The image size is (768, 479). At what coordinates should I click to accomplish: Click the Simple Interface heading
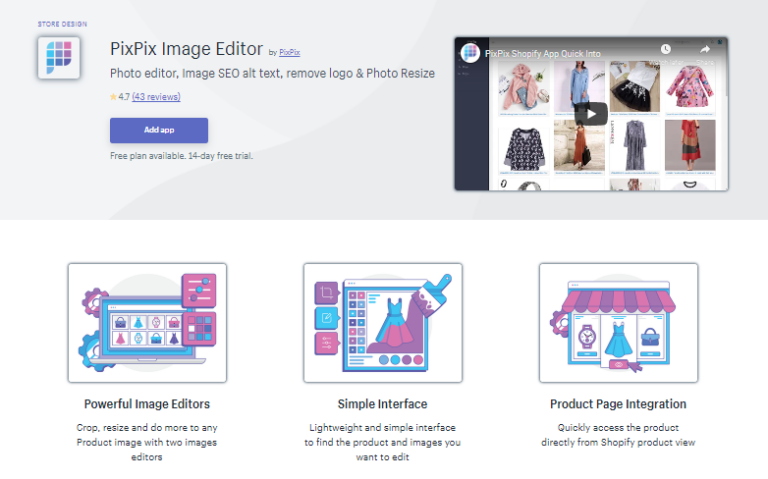click(x=383, y=404)
